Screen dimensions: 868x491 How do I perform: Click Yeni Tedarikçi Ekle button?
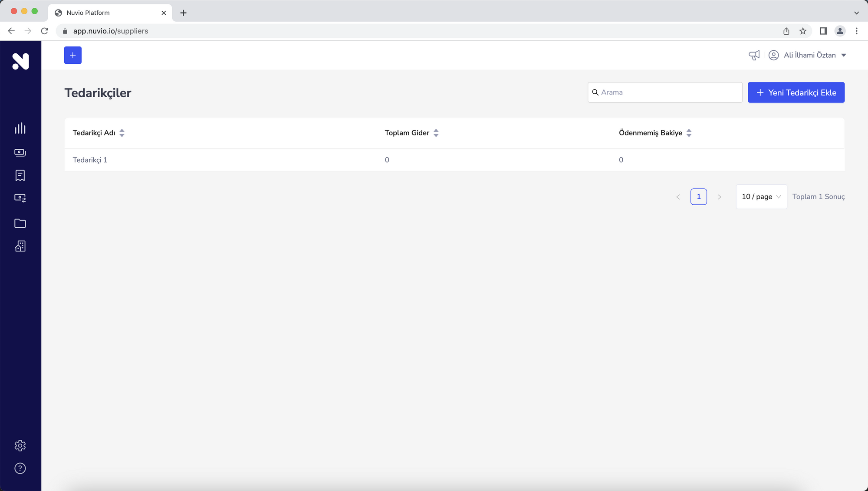coord(796,92)
